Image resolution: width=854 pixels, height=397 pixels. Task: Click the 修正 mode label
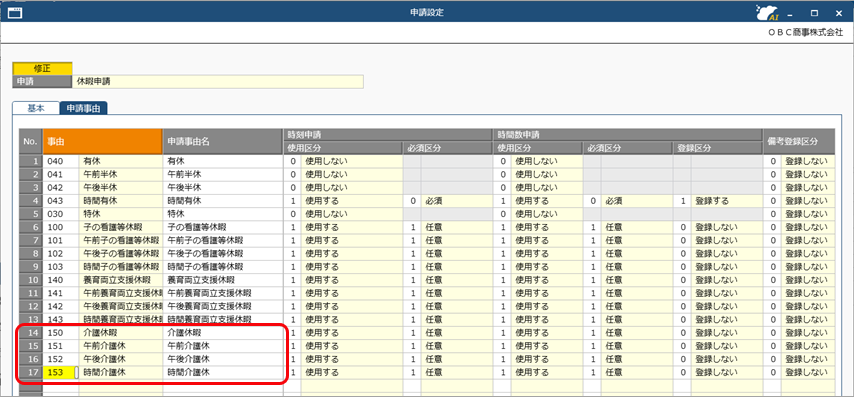pos(42,69)
